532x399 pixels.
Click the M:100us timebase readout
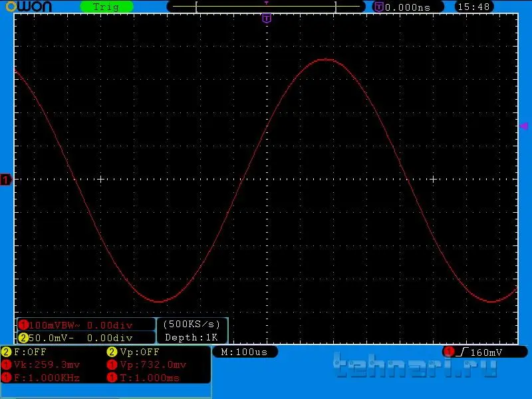(x=245, y=352)
